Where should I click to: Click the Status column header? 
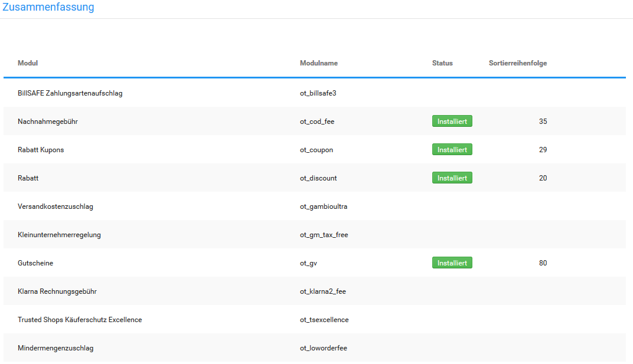click(442, 63)
